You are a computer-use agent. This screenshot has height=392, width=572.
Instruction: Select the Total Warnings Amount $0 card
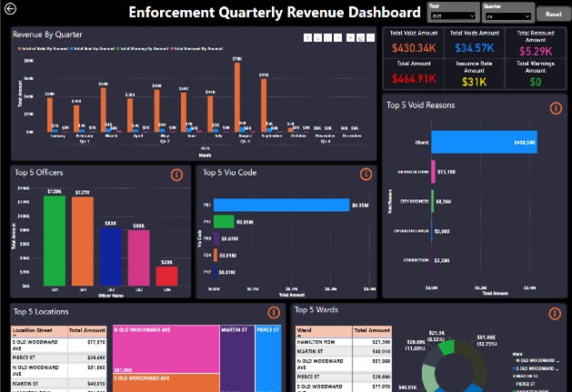(536, 74)
